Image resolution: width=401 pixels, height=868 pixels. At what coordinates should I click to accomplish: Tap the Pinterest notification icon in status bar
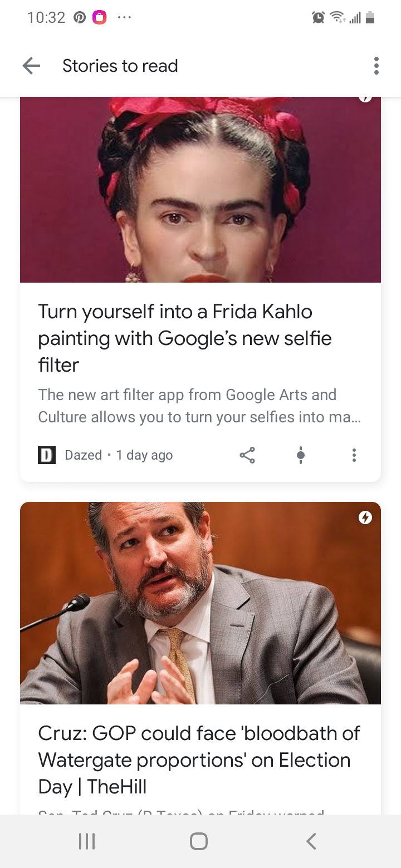click(x=80, y=18)
